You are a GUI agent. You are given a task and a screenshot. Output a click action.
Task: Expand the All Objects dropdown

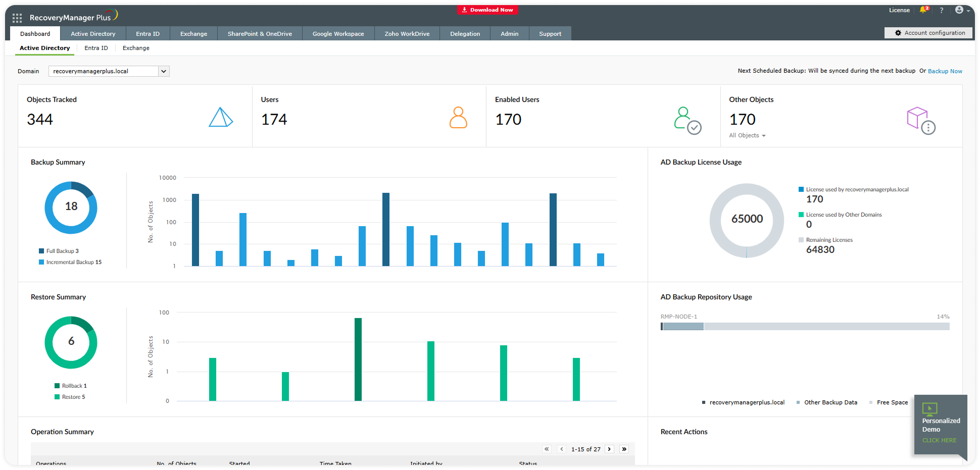coord(747,135)
